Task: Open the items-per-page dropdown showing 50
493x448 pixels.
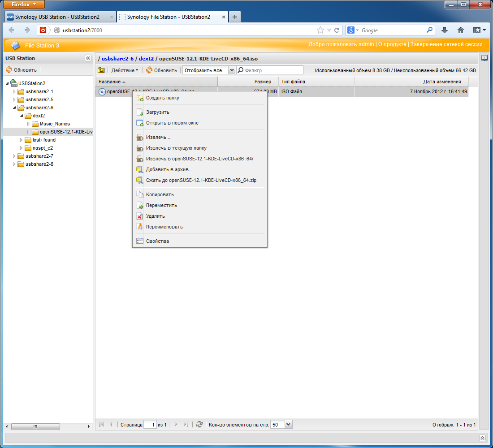Action: tap(288, 425)
